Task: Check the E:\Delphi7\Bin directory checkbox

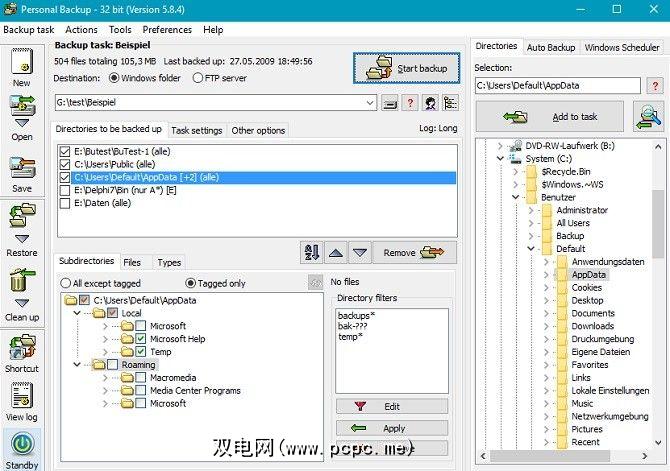Action: (x=65, y=190)
